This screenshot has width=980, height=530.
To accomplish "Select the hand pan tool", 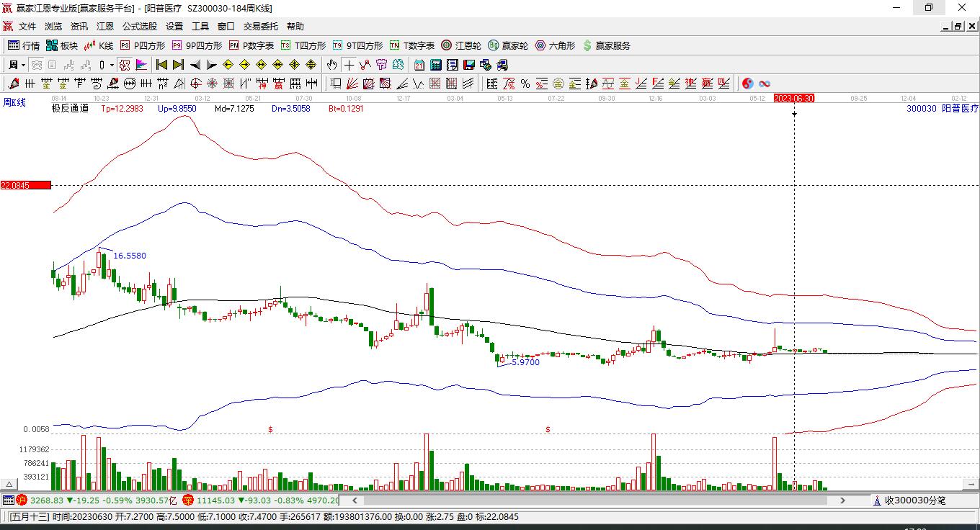I will click(x=331, y=65).
